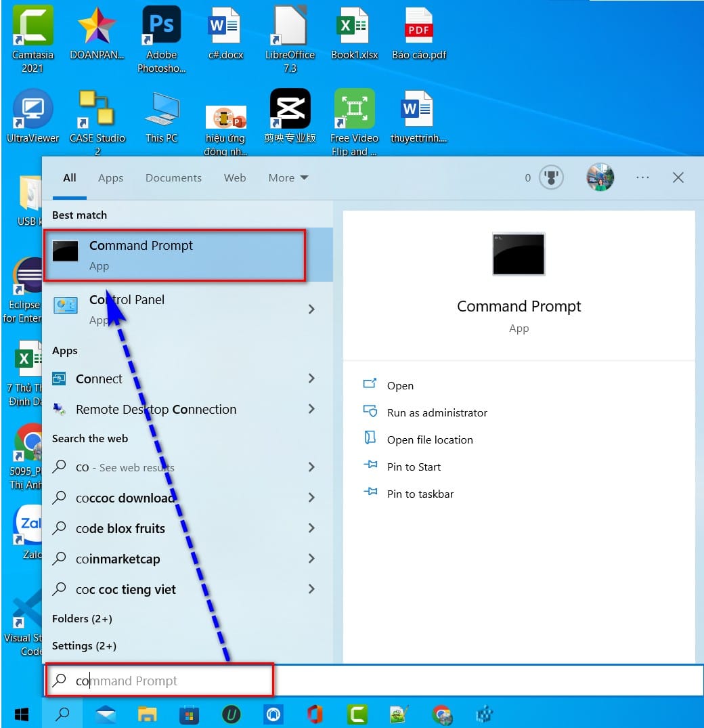704x728 pixels.
Task: Open Chrome from taskbar
Action: click(x=442, y=714)
